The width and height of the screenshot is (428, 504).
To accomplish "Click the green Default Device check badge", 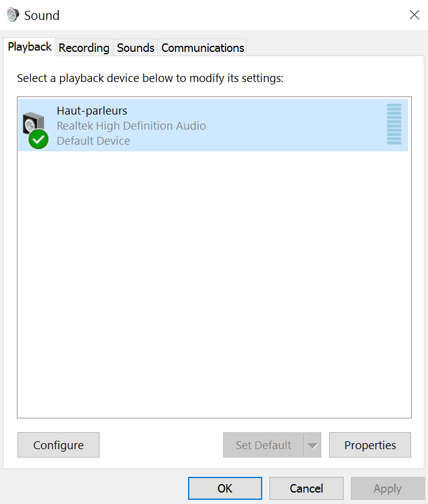I will coord(37,139).
